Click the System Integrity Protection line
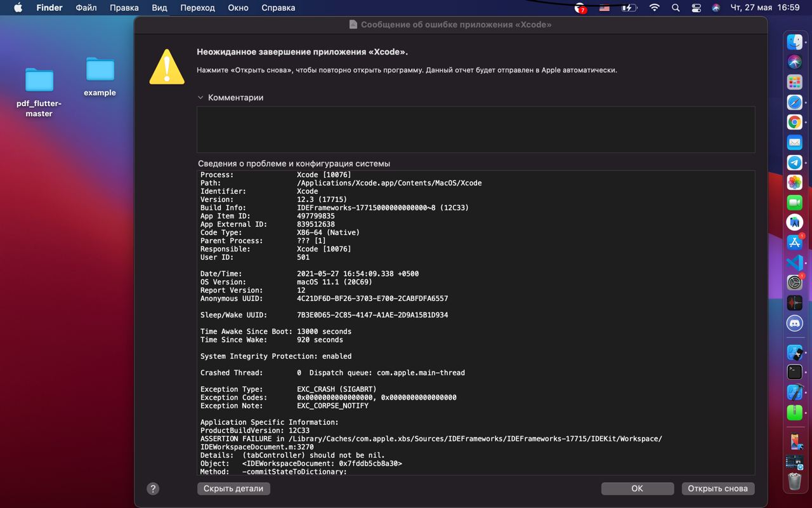812x508 pixels. pyautogui.click(x=276, y=356)
